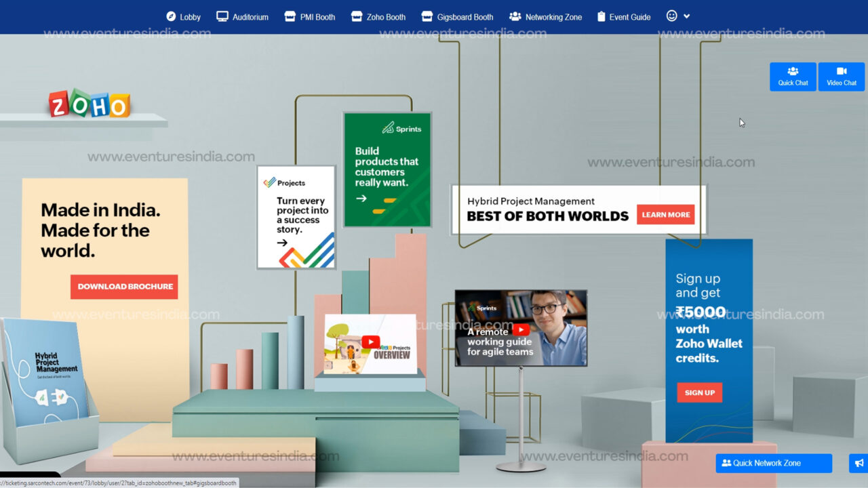Open the Quick Network Zone panel
Viewport: 868px width, 488px height.
tap(774, 463)
